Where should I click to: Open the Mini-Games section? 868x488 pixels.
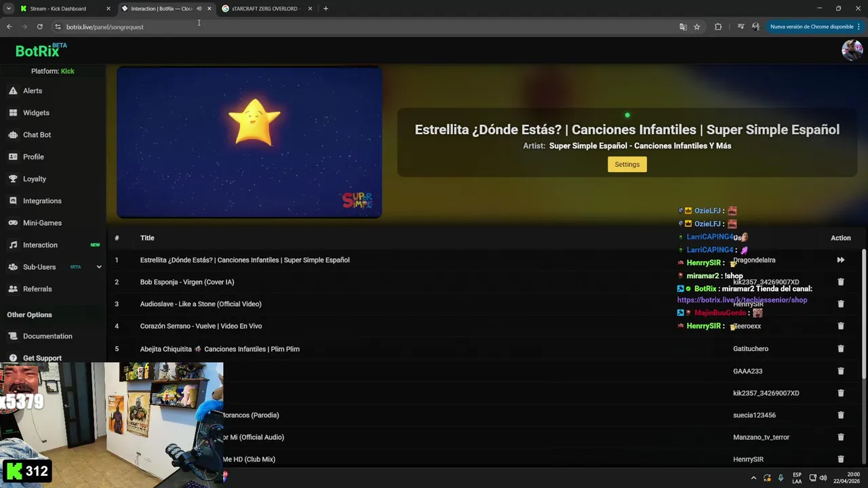click(x=42, y=223)
